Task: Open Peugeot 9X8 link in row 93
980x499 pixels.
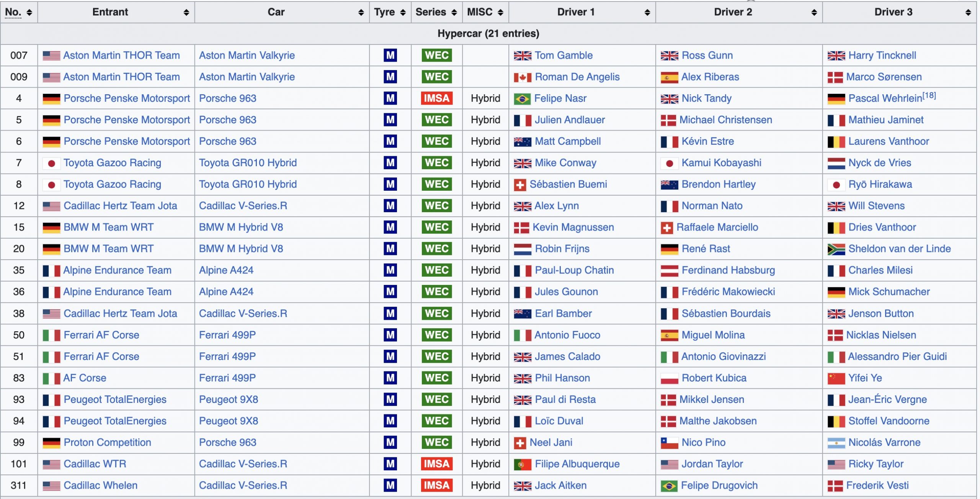Action: (228, 399)
